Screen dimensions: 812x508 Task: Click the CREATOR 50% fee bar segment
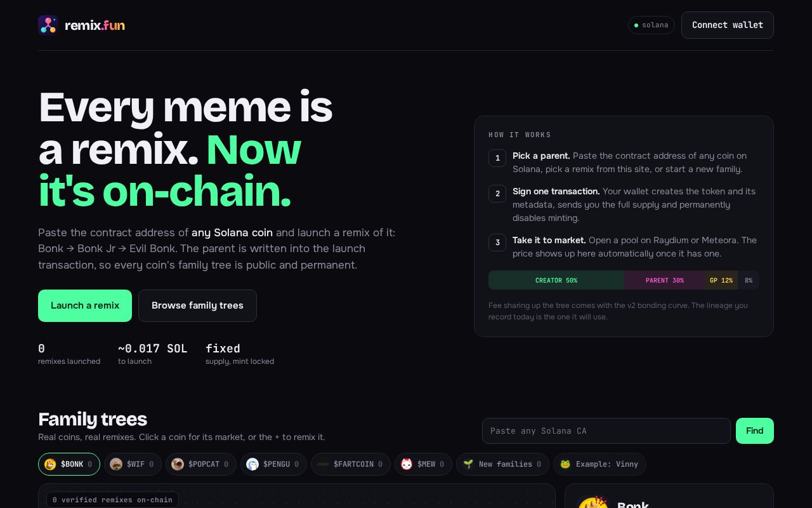click(556, 280)
